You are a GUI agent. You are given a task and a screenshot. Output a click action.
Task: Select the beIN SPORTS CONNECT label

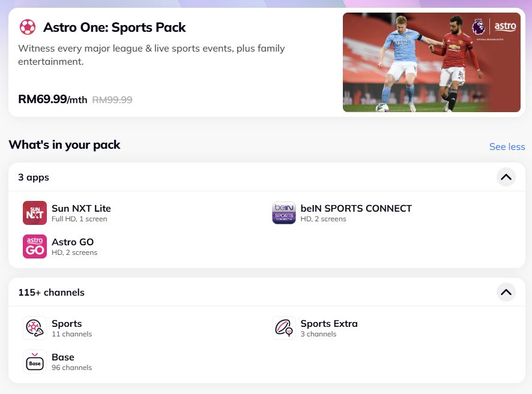356,209
